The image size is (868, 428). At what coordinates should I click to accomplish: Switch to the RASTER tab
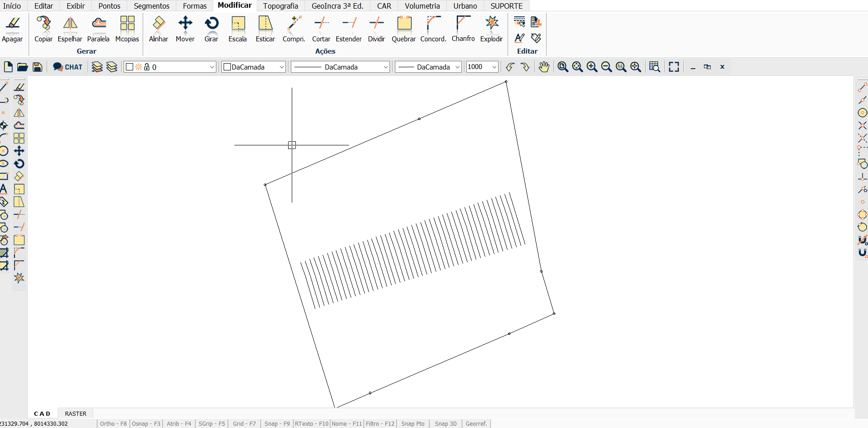click(x=75, y=413)
